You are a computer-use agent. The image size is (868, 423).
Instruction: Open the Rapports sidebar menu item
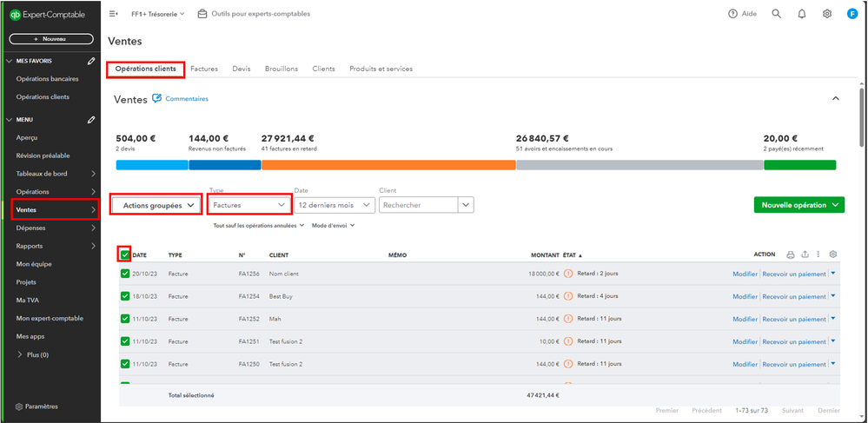click(x=51, y=246)
